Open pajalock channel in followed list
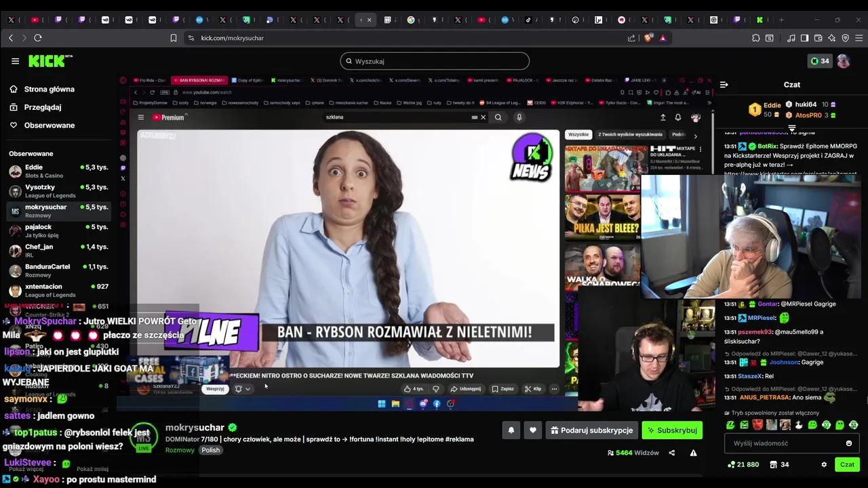868x488 pixels. pos(58,231)
